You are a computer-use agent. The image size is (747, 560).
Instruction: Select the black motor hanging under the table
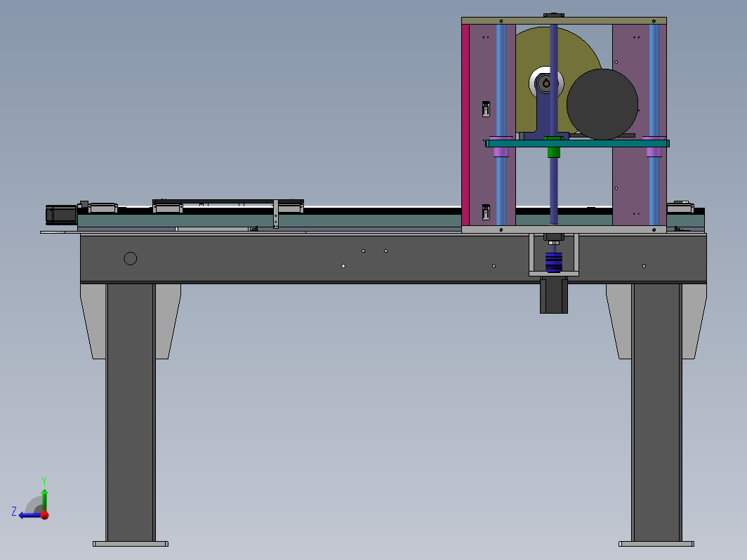(553, 295)
